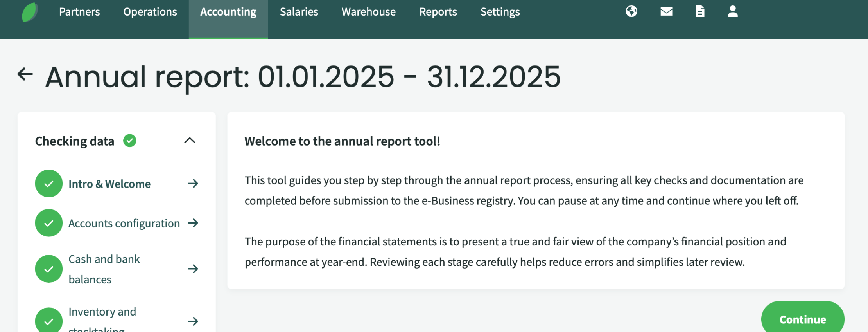Click the arrow beside Accounts configuration
This screenshot has height=332, width=868.
[193, 223]
